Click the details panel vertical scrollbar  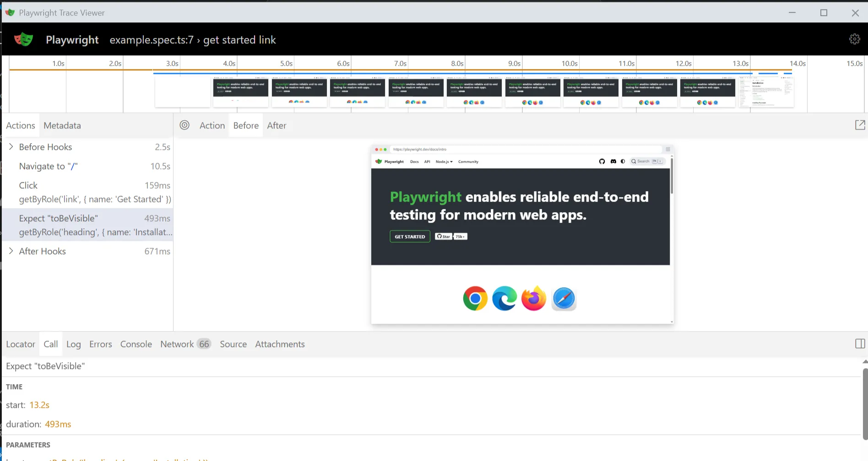[865, 404]
